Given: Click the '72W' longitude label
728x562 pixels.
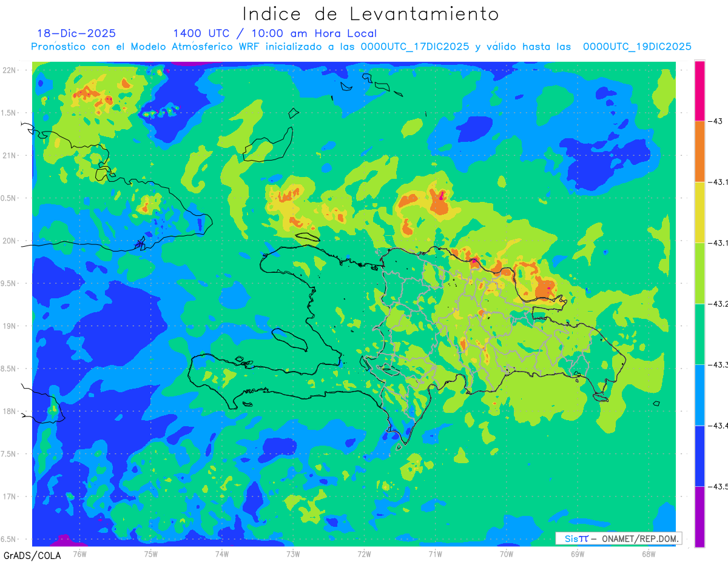Looking at the screenshot, I should click(x=364, y=553).
